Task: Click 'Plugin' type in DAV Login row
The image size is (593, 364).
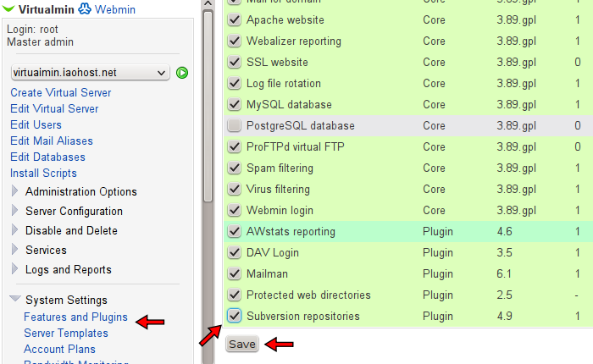Action: (438, 253)
